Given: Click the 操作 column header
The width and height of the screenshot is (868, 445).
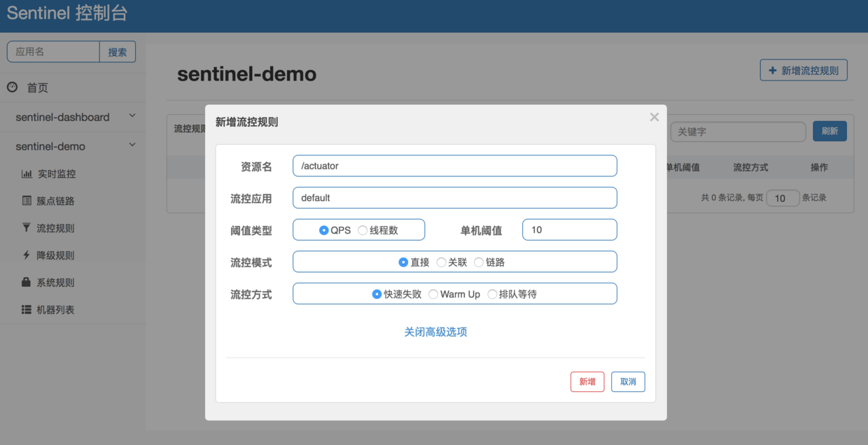Looking at the screenshot, I should pyautogui.click(x=819, y=167).
